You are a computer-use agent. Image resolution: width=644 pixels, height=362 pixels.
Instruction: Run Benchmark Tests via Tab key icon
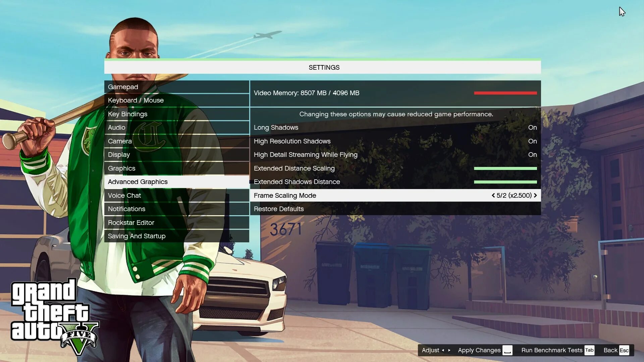(590, 350)
